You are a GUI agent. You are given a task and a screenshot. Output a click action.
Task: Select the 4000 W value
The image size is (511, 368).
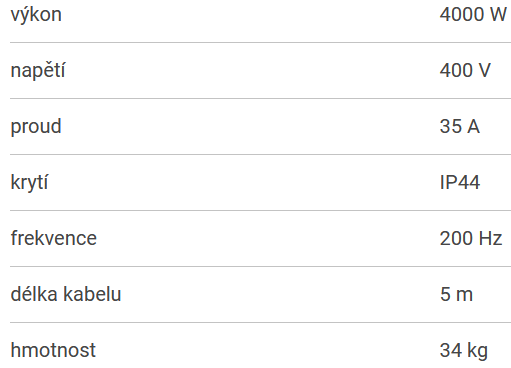(473, 14)
